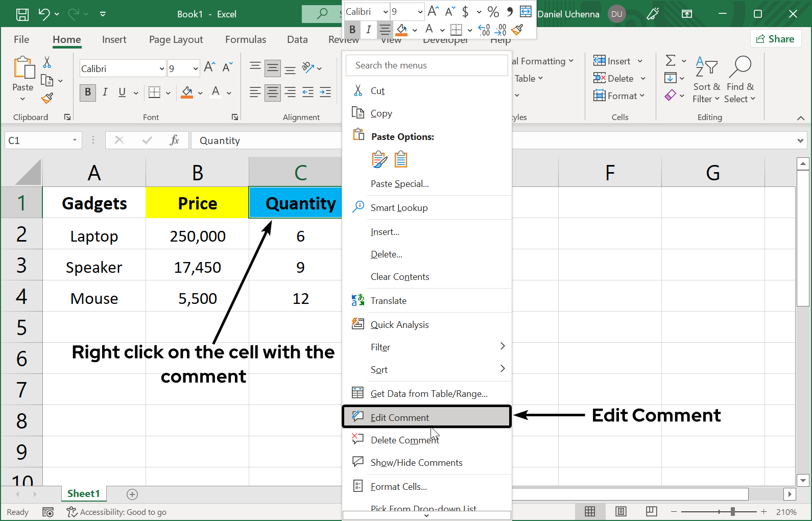The height and width of the screenshot is (521, 812).
Task: Open the Calibri font name dropdown in ribbon
Action: point(162,68)
